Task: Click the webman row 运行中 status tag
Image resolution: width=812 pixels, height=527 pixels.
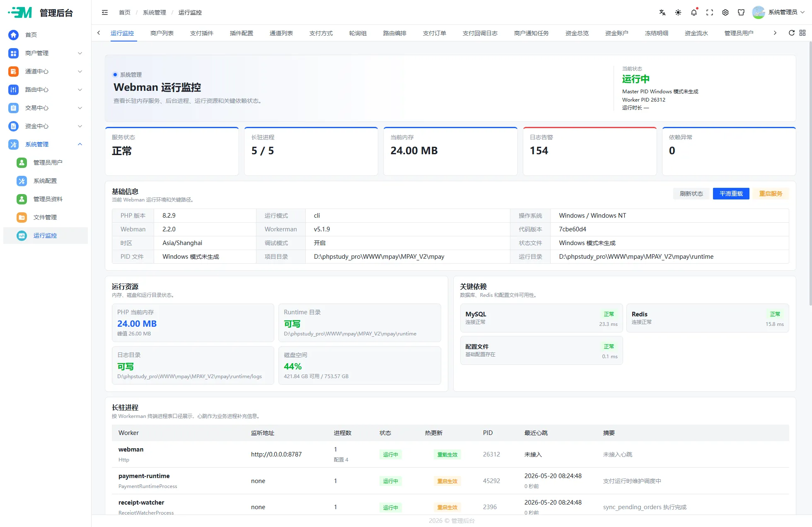Action: point(391,454)
